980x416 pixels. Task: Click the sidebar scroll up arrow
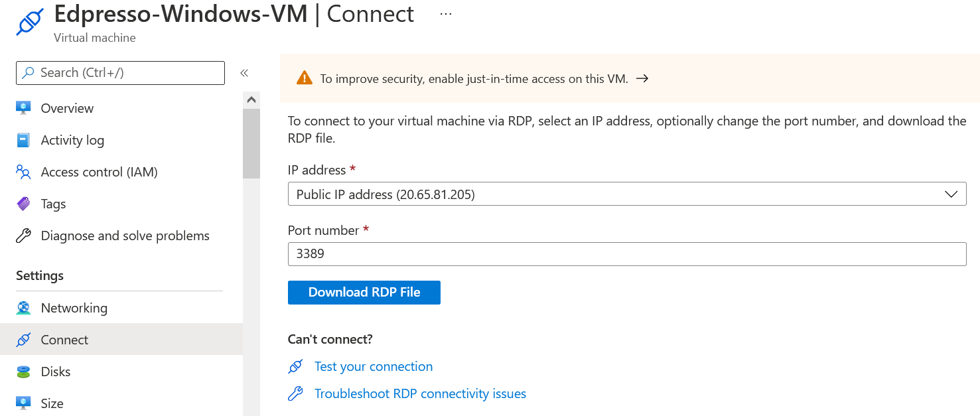[x=251, y=100]
